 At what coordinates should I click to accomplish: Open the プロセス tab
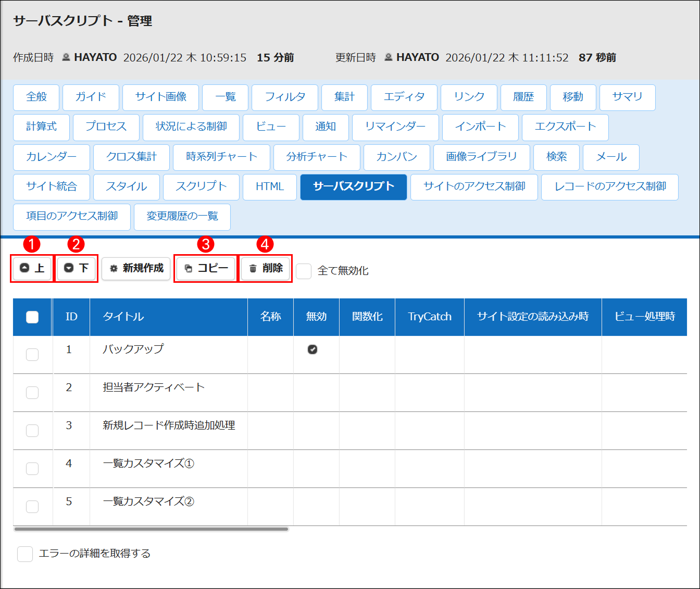point(106,127)
